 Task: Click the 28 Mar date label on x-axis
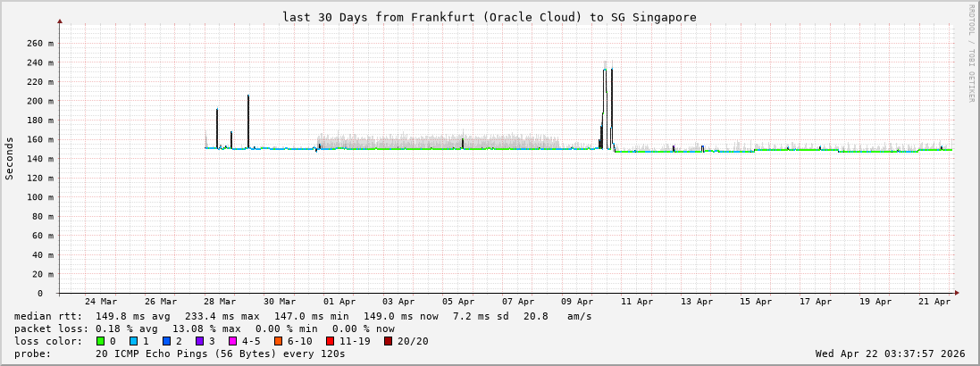(220, 302)
